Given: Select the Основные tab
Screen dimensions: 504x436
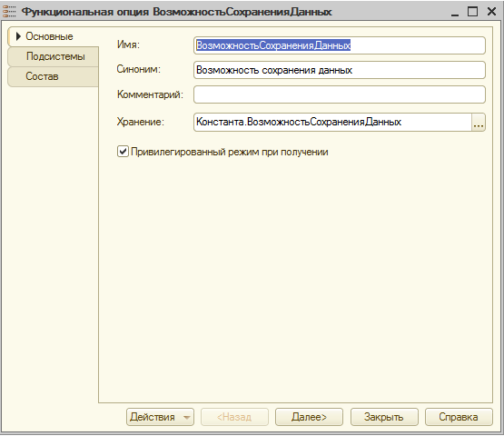Looking at the screenshot, I should pyautogui.click(x=54, y=36).
